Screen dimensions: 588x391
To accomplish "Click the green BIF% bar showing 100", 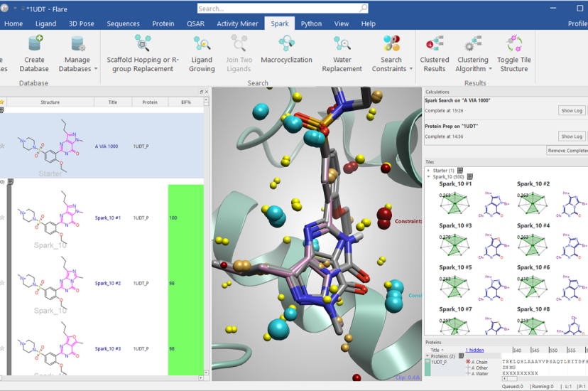I will (x=186, y=218).
